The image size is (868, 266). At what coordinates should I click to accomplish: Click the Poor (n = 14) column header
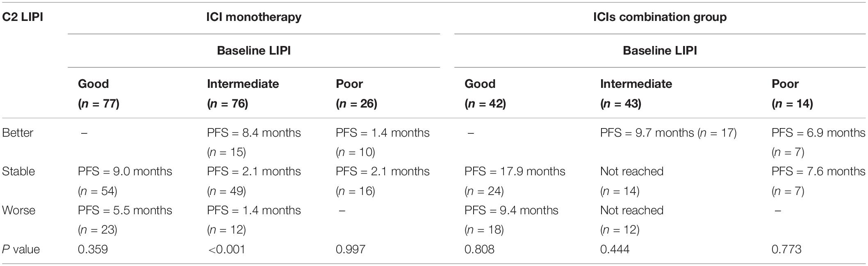click(x=792, y=94)
